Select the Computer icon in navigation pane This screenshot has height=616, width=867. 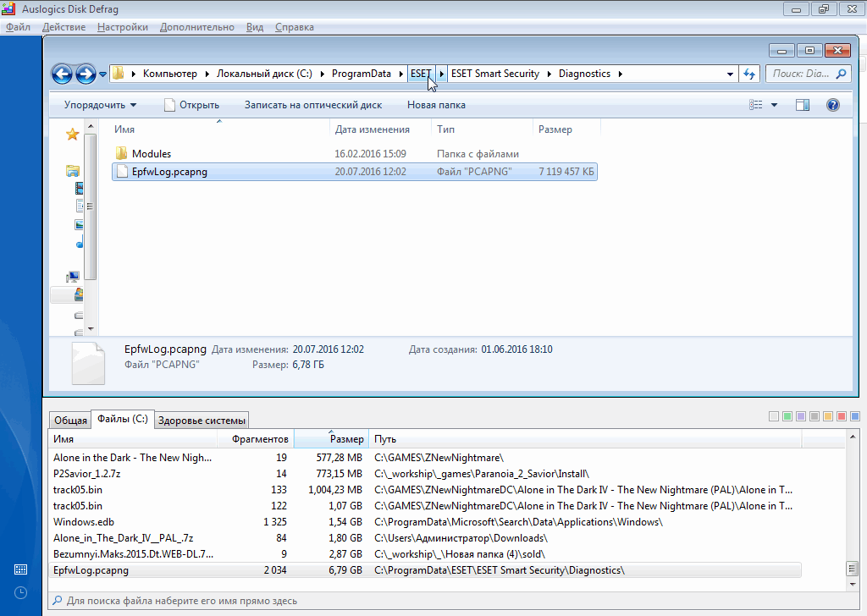[73, 277]
